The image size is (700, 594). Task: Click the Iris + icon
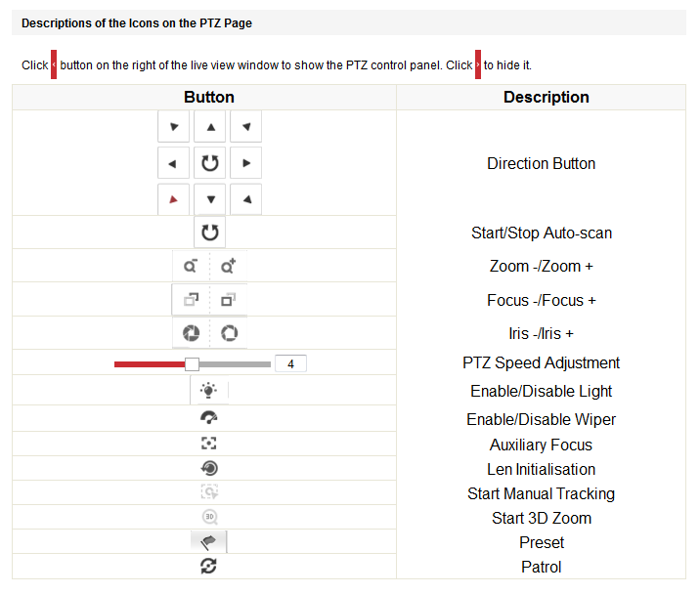point(229,333)
